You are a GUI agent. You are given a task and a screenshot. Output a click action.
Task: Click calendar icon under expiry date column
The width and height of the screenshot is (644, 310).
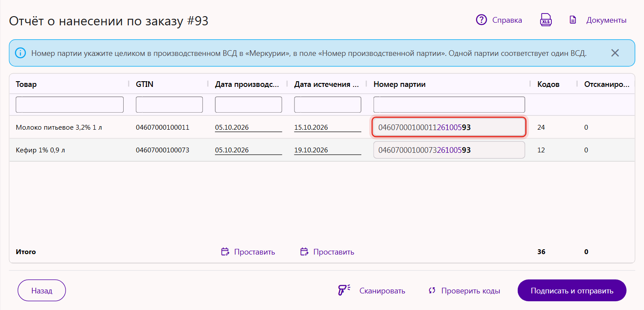pyautogui.click(x=305, y=251)
